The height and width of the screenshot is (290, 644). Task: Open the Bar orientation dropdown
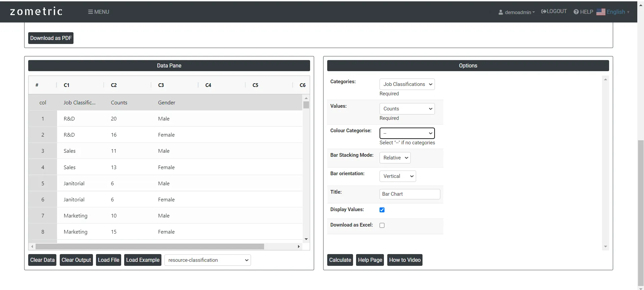(398, 176)
